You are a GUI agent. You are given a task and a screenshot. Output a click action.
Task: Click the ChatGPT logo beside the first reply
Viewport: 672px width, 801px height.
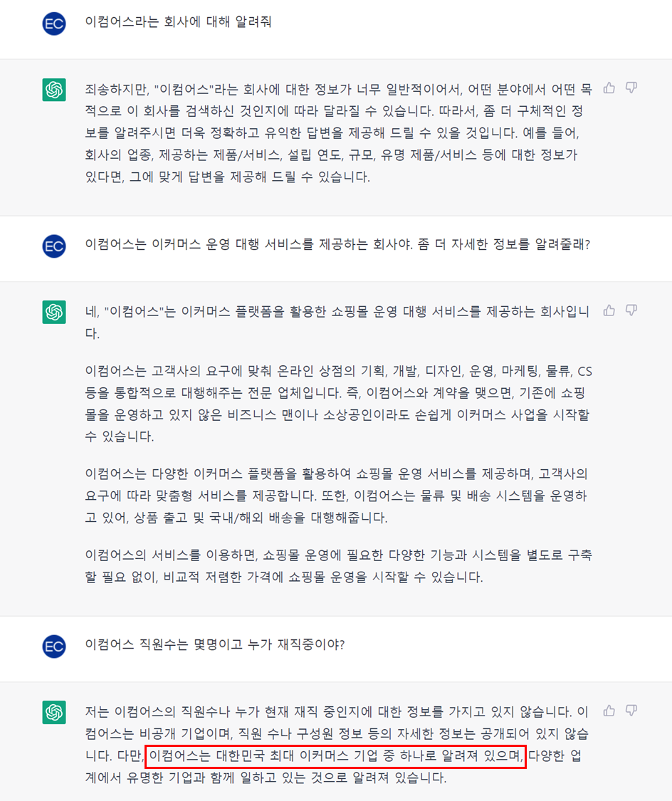54,90
